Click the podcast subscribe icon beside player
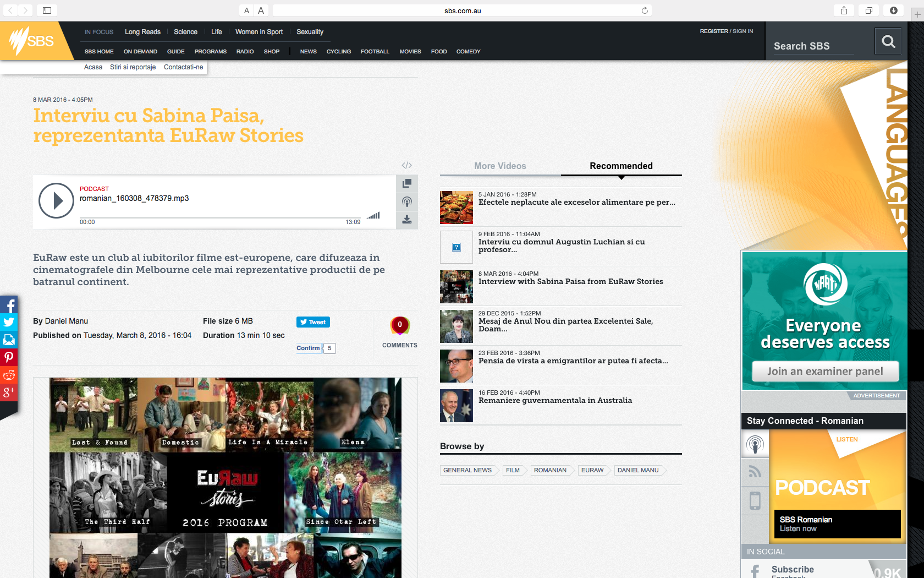The height and width of the screenshot is (578, 924). (407, 201)
